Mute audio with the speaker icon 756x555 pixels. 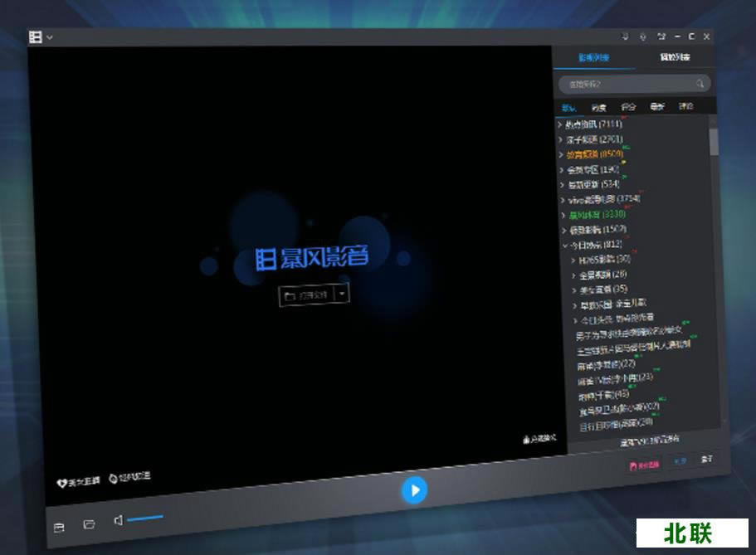click(x=119, y=520)
